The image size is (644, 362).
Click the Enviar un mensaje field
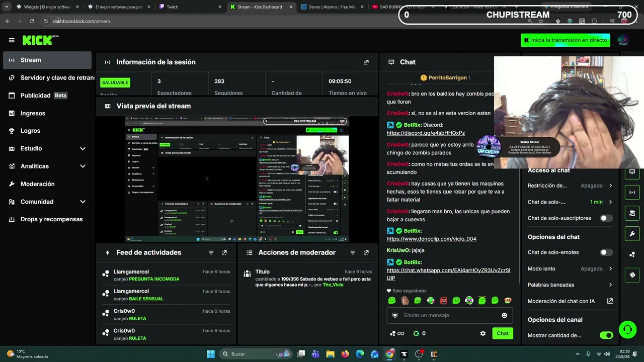click(x=449, y=315)
